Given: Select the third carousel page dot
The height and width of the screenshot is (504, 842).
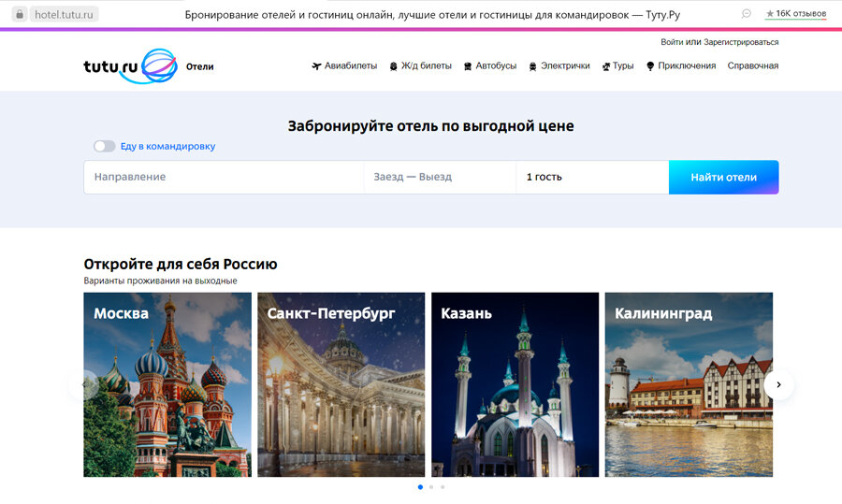Looking at the screenshot, I should pyautogui.click(x=443, y=487).
